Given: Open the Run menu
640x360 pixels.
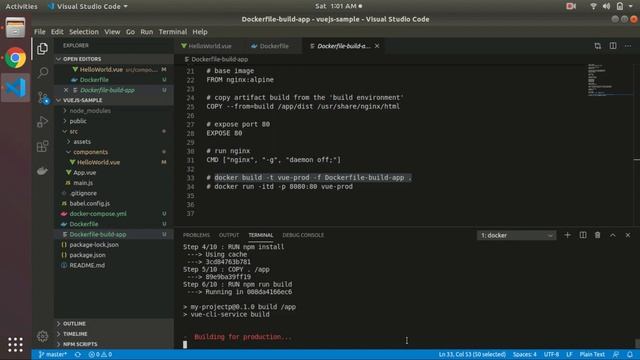Looking at the screenshot, I should point(147,32).
